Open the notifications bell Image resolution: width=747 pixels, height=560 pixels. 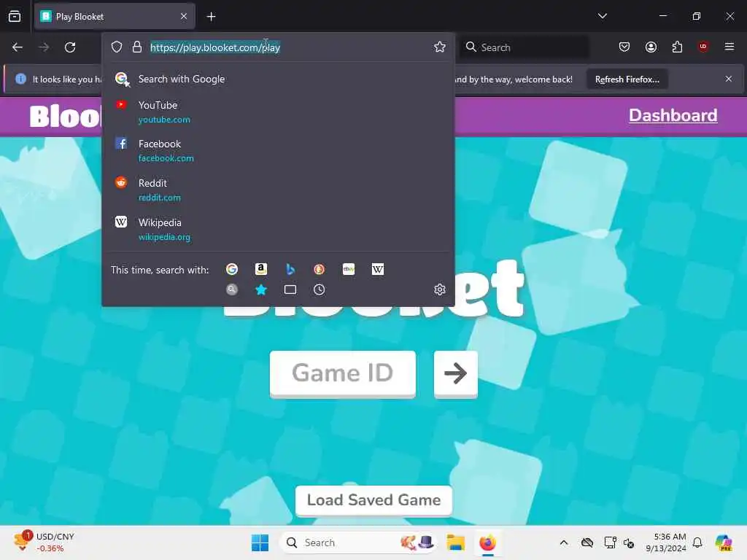click(697, 542)
